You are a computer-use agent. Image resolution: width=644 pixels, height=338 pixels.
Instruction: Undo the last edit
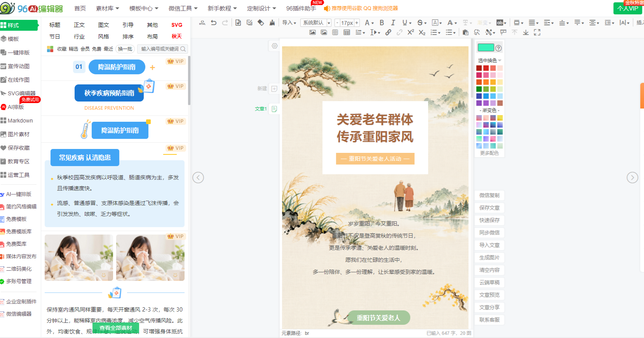(x=214, y=23)
